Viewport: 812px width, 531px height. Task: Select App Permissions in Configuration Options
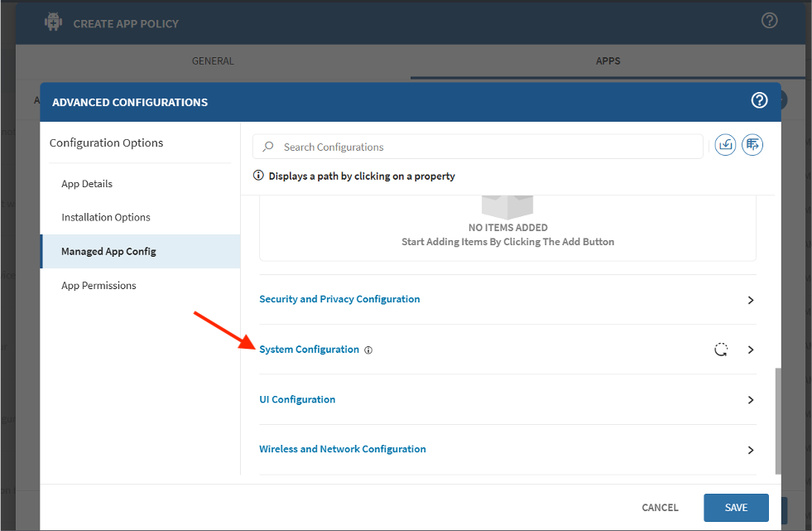[98, 286]
